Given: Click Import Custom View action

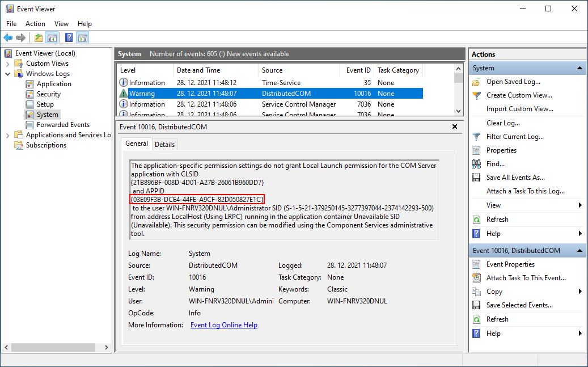Looking at the screenshot, I should 520,109.
